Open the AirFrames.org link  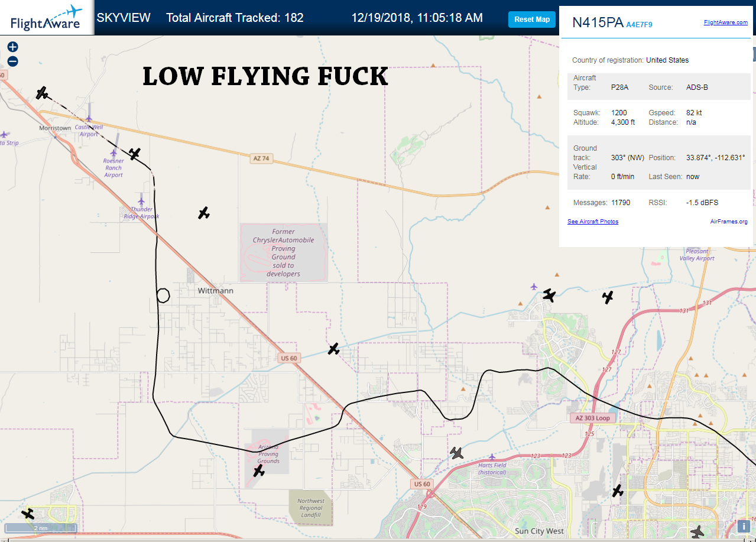pos(729,222)
